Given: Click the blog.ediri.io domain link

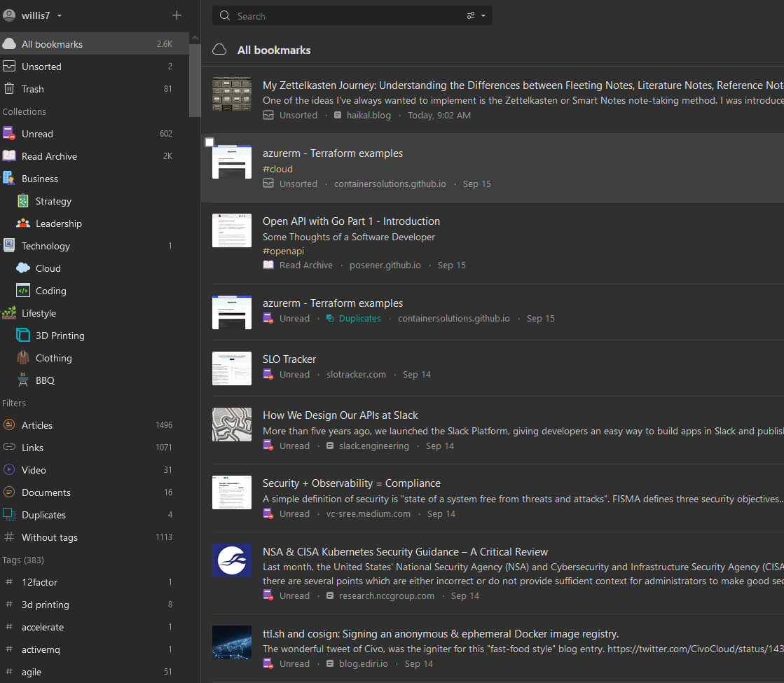Looking at the screenshot, I should [x=363, y=664].
